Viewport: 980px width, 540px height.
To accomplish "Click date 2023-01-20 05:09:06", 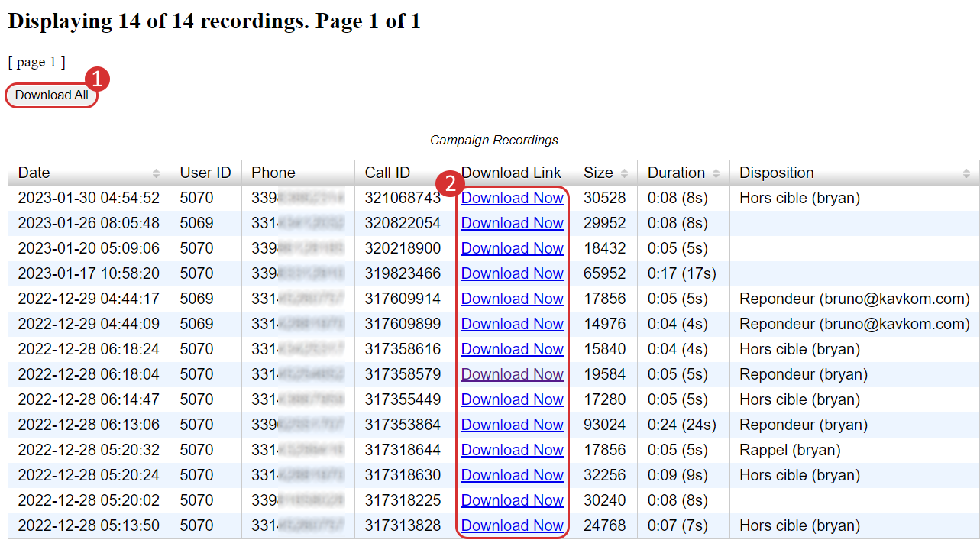I will pos(89,248).
